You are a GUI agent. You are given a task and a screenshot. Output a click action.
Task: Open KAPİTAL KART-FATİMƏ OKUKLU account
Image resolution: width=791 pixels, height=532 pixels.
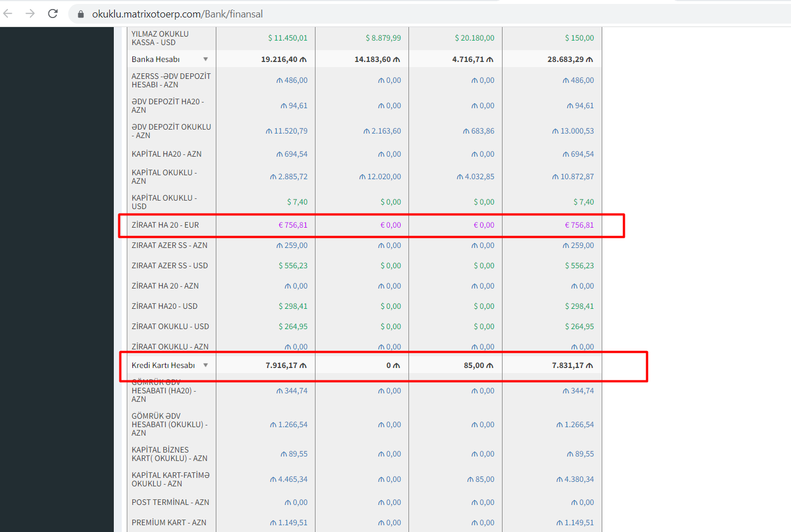(170, 479)
